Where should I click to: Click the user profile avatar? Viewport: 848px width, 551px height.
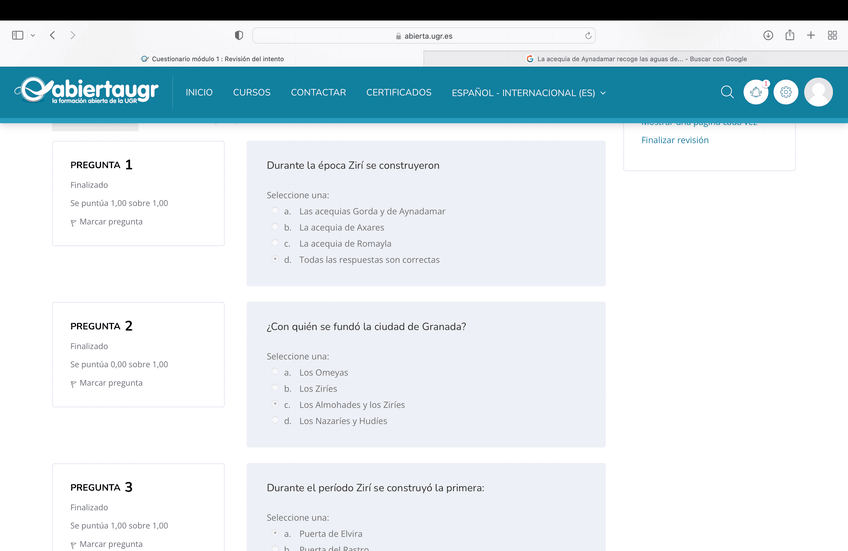tap(818, 92)
